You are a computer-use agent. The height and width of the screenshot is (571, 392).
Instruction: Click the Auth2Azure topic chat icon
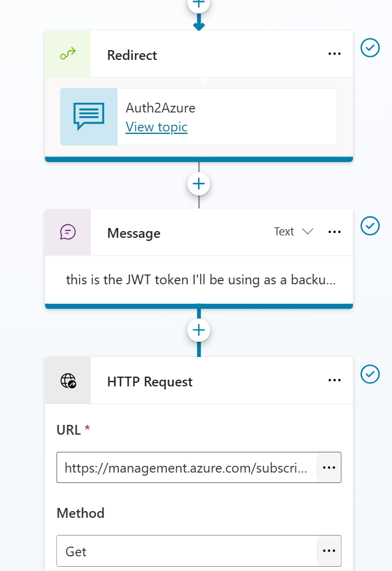coord(89,117)
